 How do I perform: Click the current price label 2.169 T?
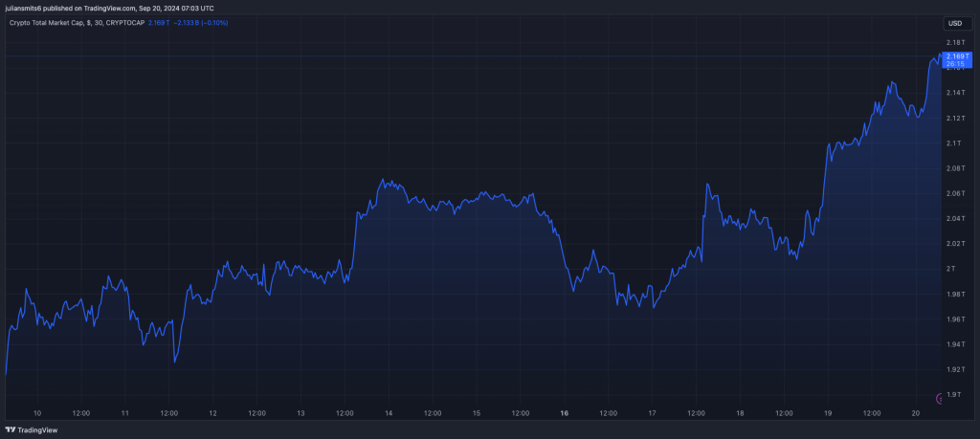(x=957, y=57)
